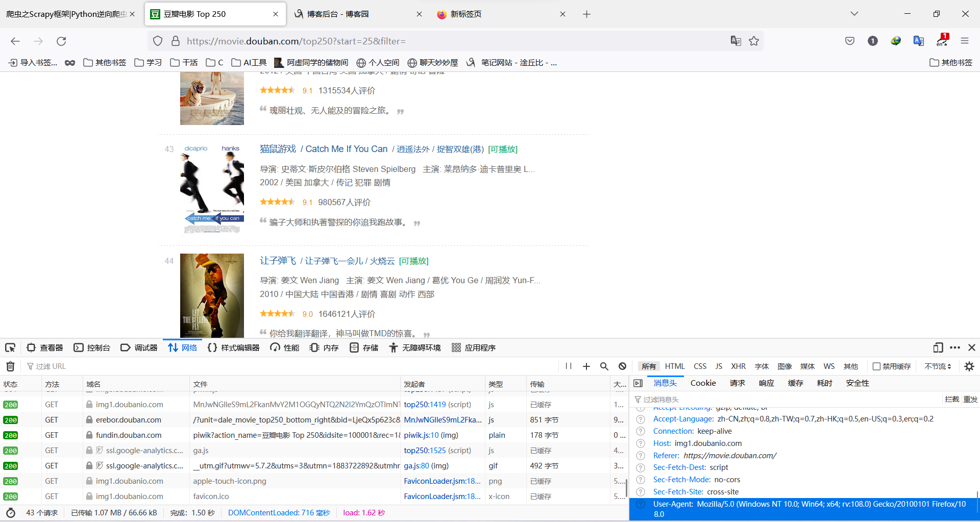
Task: Click the 重发 resend button
Action: (x=970, y=399)
